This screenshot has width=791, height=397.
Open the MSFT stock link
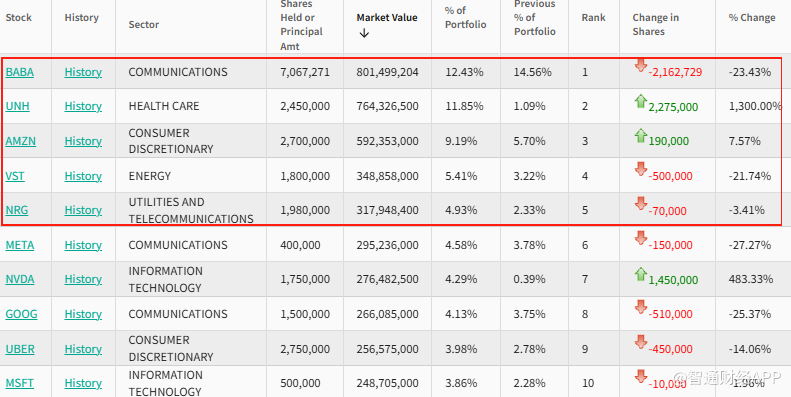tap(20, 383)
